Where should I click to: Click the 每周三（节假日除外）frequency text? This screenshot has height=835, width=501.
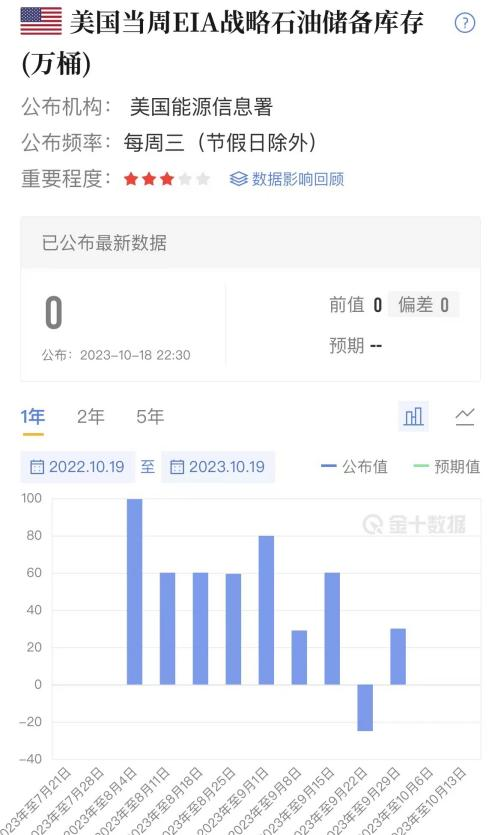(220, 142)
